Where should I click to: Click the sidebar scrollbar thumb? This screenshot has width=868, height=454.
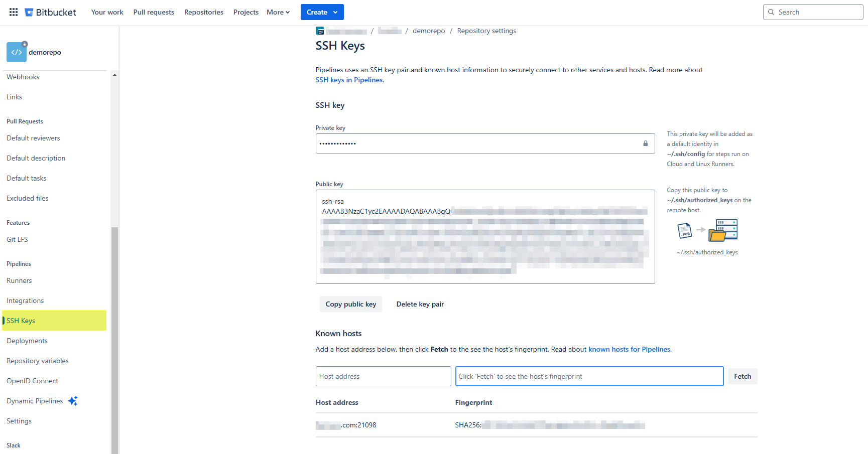tap(114, 340)
